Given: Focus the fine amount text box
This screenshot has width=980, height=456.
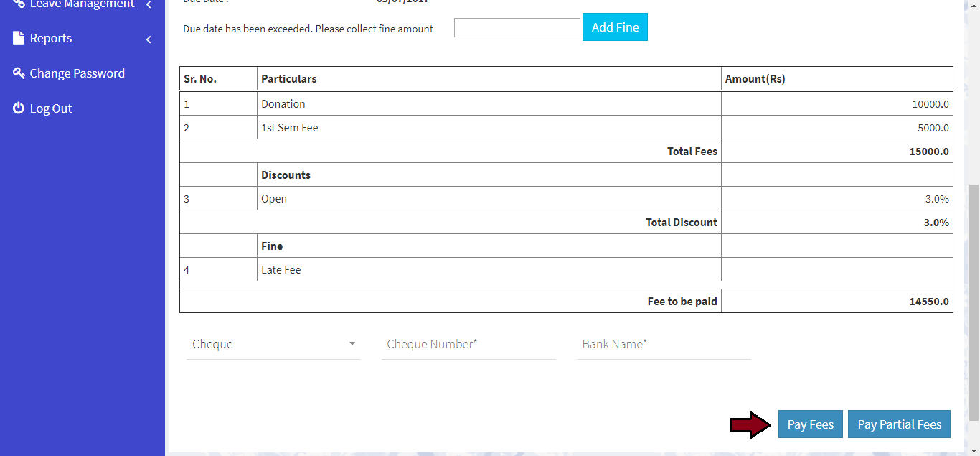Looking at the screenshot, I should coord(517,28).
